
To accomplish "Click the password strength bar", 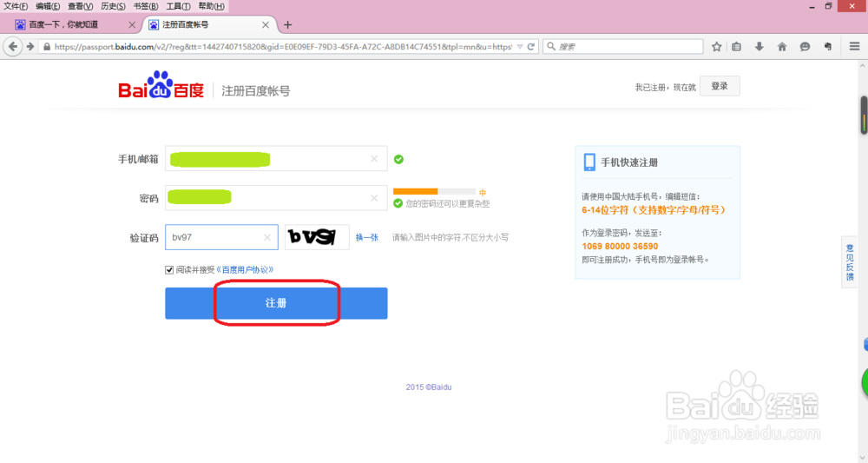I will pyautogui.click(x=434, y=191).
